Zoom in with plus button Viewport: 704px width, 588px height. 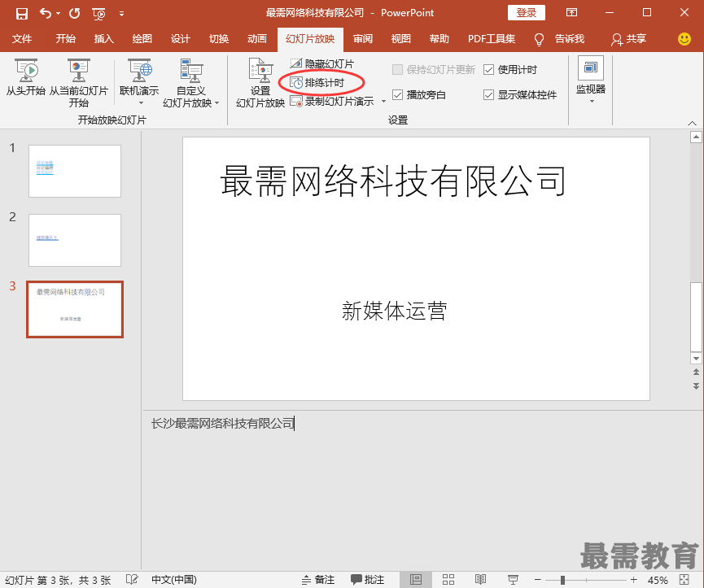[633, 580]
